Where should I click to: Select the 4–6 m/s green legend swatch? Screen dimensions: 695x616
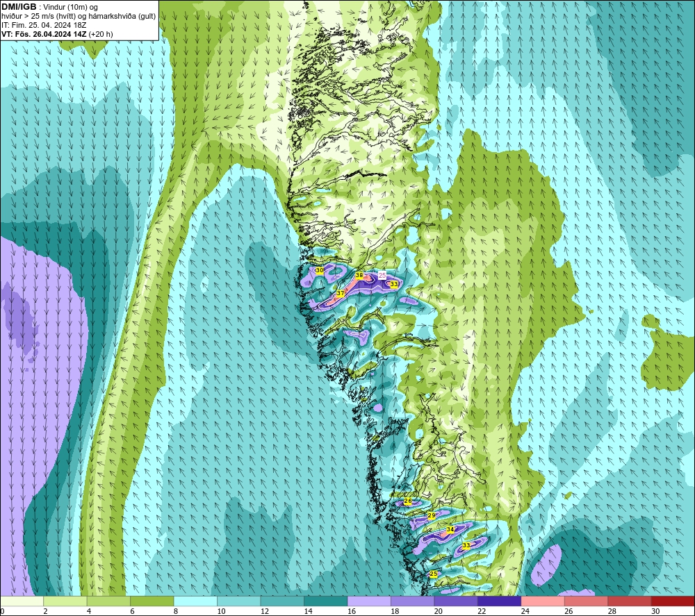(x=108, y=601)
